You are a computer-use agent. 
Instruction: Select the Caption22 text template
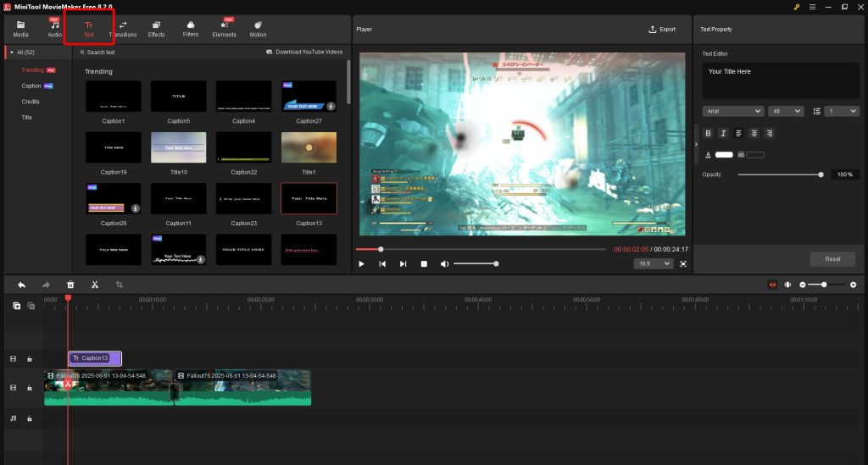243,147
